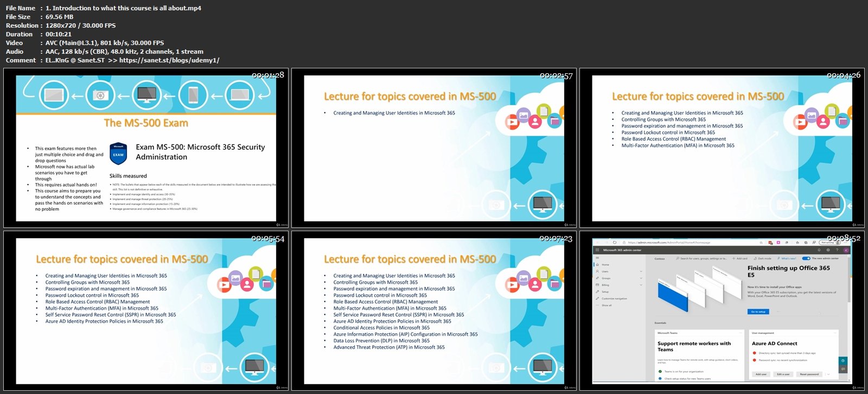The height and width of the screenshot is (394, 868).
Task: Toggle The new admin center switch
Action: (x=806, y=258)
